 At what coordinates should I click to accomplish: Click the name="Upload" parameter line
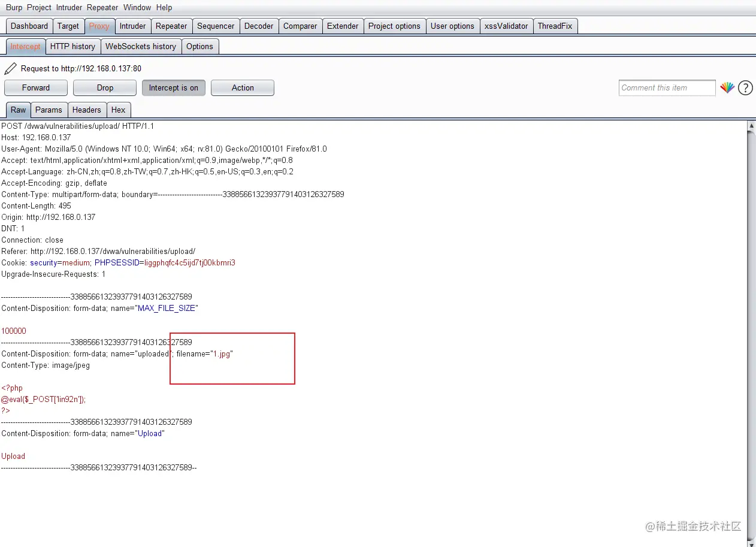click(83, 433)
